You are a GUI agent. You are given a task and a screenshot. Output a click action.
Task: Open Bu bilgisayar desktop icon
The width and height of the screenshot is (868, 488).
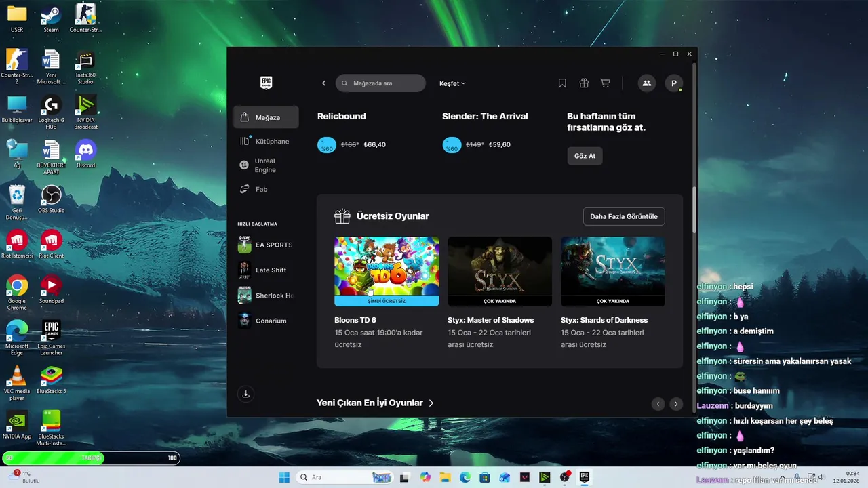(16, 109)
